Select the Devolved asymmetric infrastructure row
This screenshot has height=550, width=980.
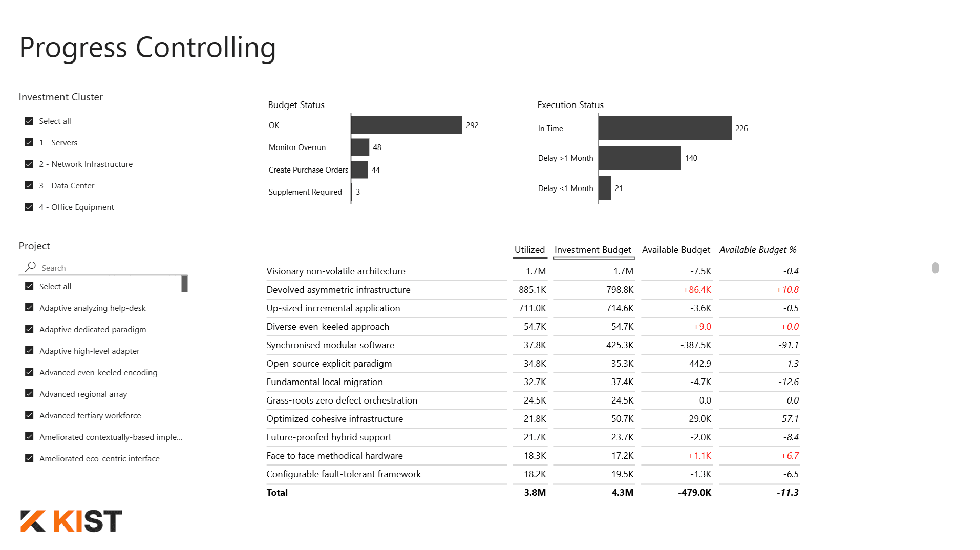tap(338, 290)
